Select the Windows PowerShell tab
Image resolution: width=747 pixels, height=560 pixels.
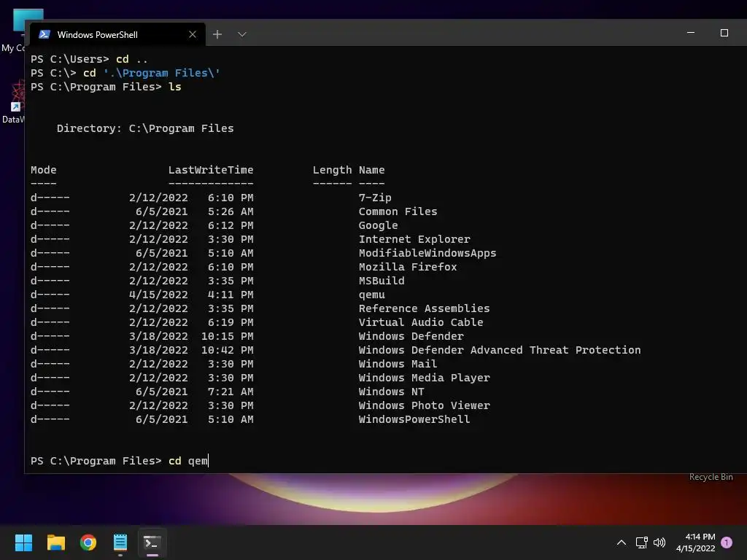point(117,34)
